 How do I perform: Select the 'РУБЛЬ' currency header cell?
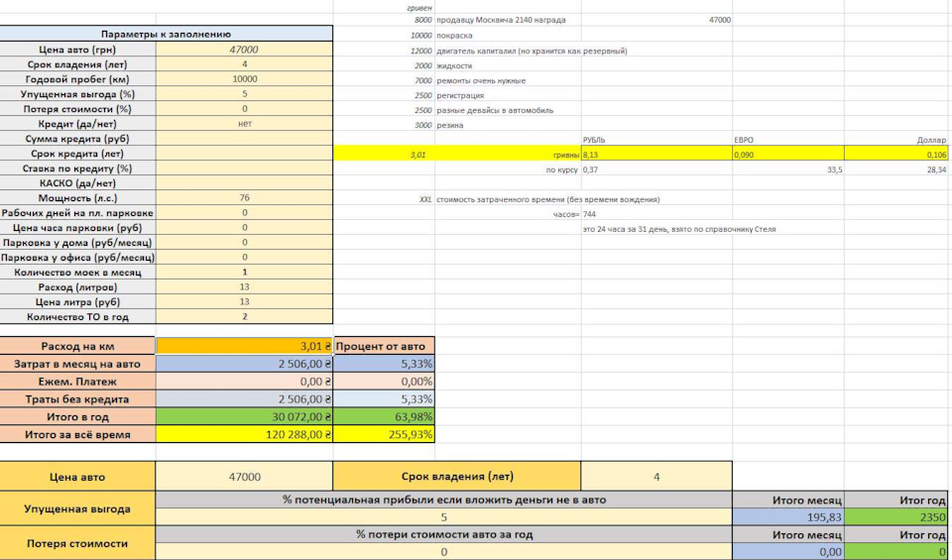coord(656,140)
